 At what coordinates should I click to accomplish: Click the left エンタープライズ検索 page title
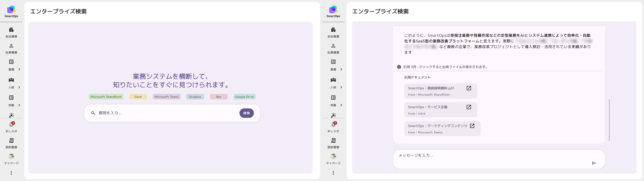(x=58, y=11)
